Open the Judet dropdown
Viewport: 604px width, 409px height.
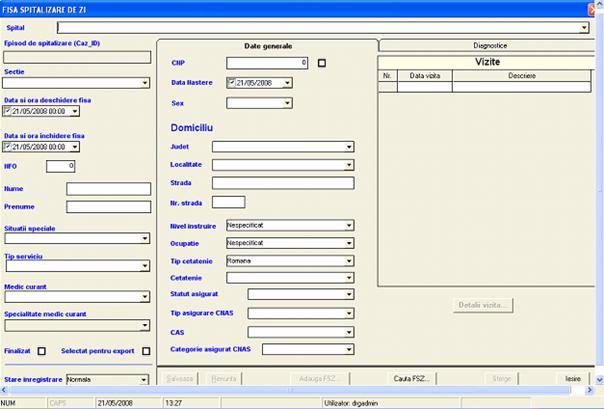pos(349,147)
